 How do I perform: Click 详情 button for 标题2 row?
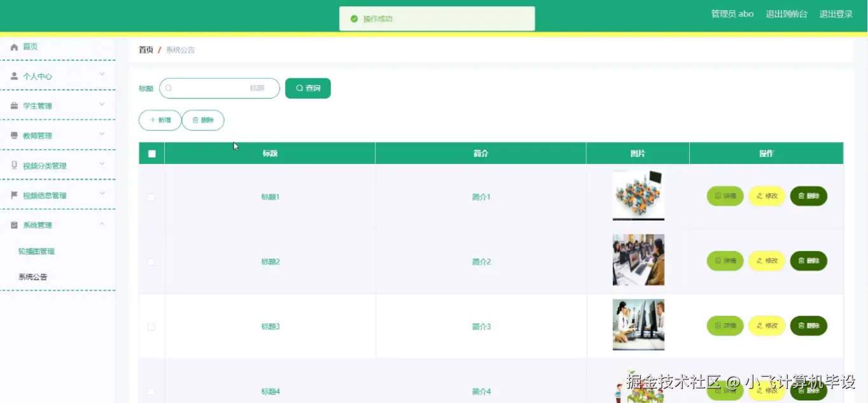725,261
